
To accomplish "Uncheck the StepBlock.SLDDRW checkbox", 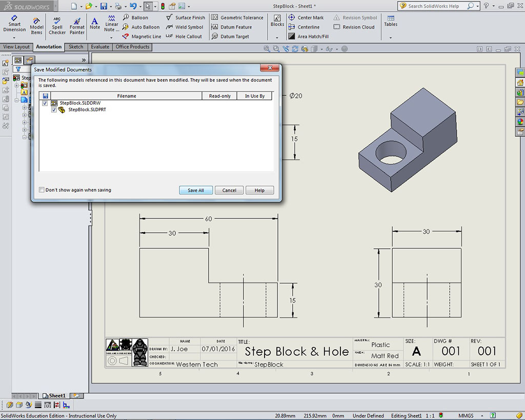I will click(45, 103).
